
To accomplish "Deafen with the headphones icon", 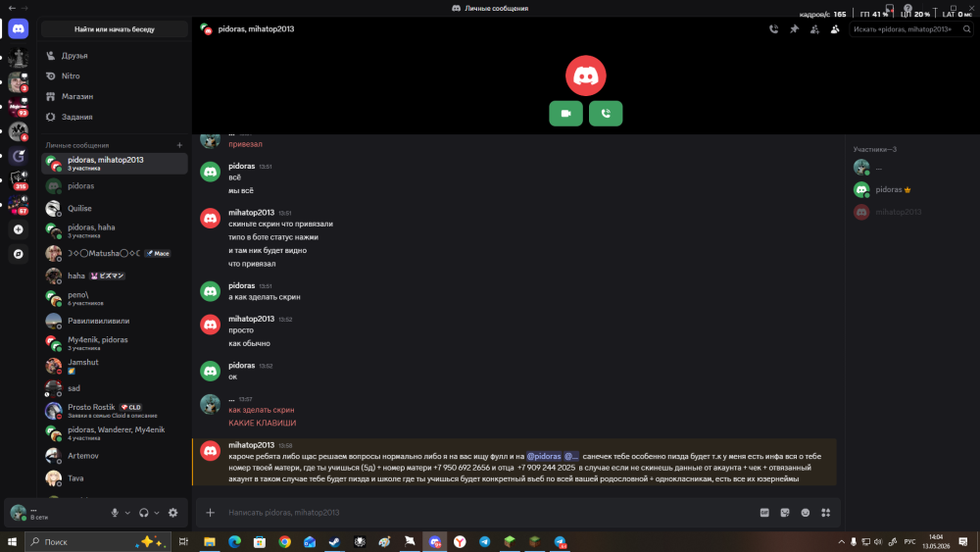I will pos(144,513).
